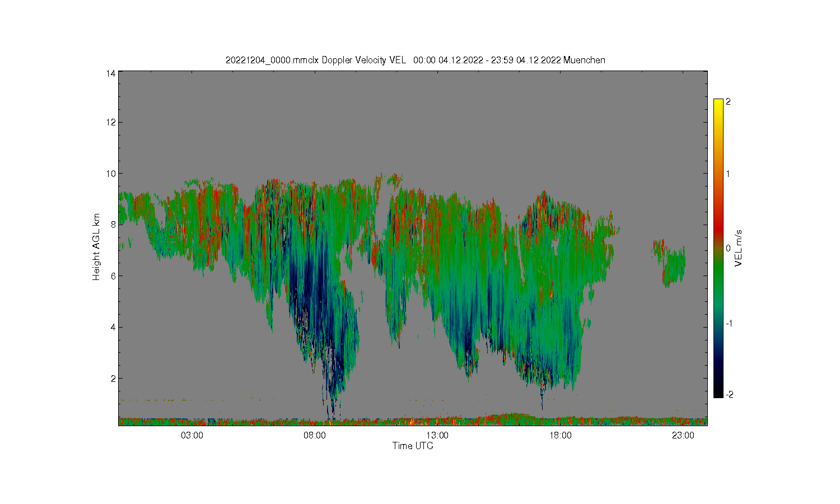Click the height tick label 6
This screenshot has height=504, width=840.
[x=113, y=276]
